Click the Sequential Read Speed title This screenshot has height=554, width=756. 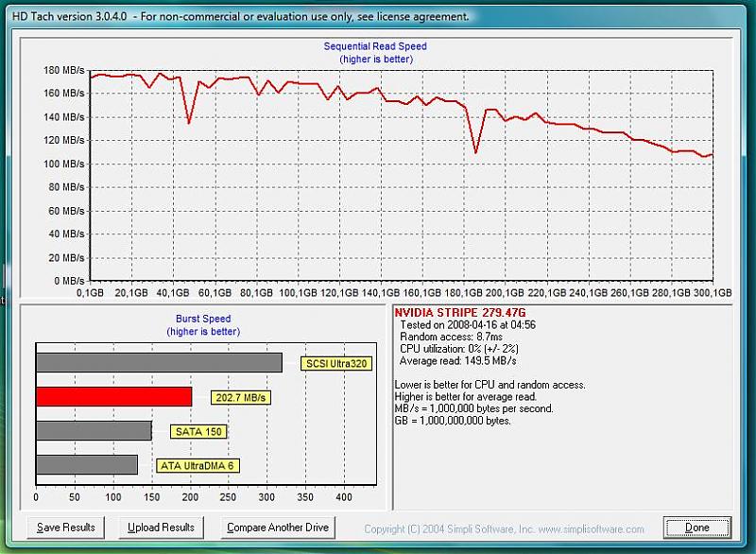375,46
